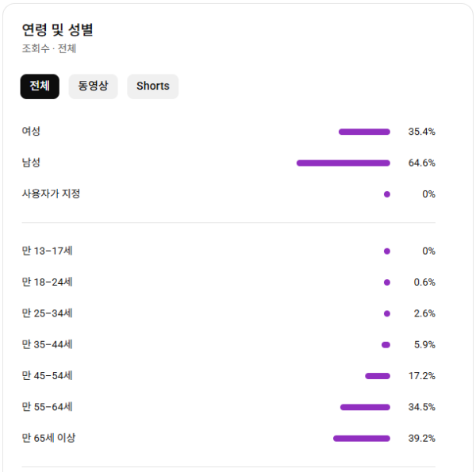This screenshot has width=476, height=472.
Task: Click the 남성 purple percentage bar
Action: tap(344, 163)
